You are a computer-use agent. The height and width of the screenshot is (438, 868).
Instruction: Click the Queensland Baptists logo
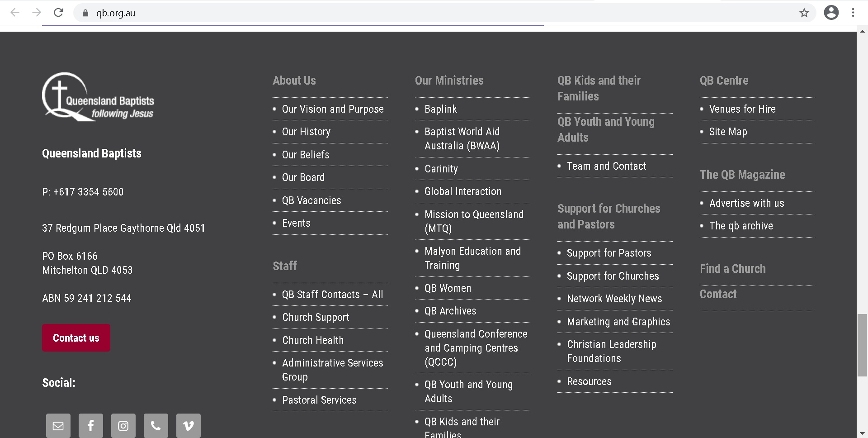[98, 97]
